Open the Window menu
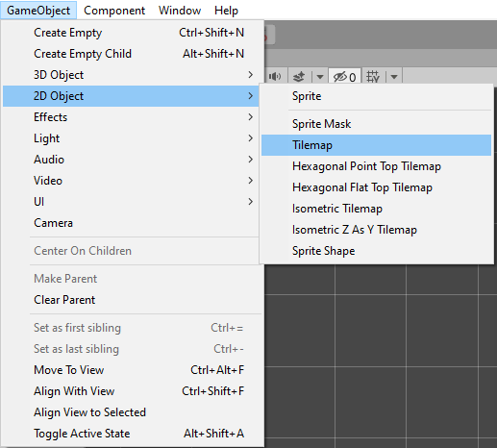The height and width of the screenshot is (448, 497). coord(180,11)
